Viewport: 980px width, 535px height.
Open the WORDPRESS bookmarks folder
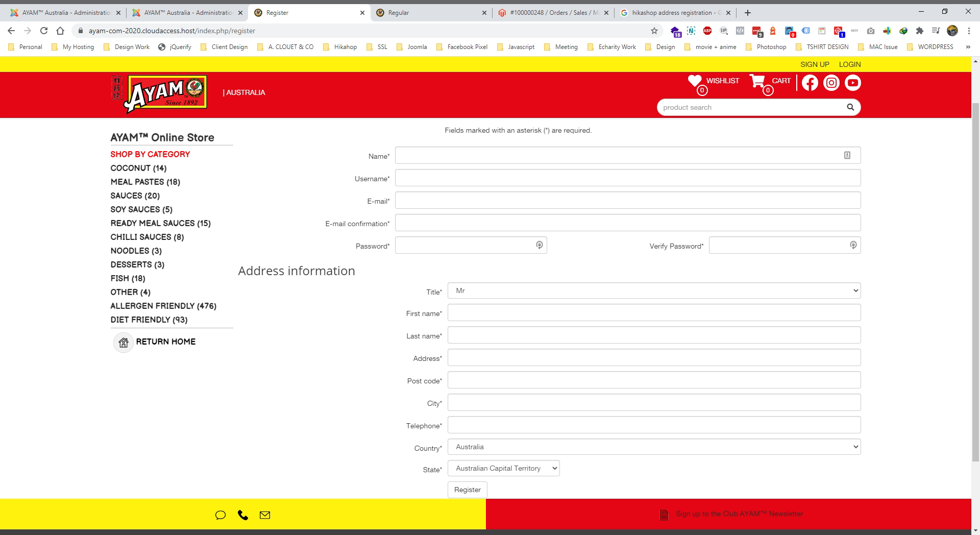pos(930,47)
